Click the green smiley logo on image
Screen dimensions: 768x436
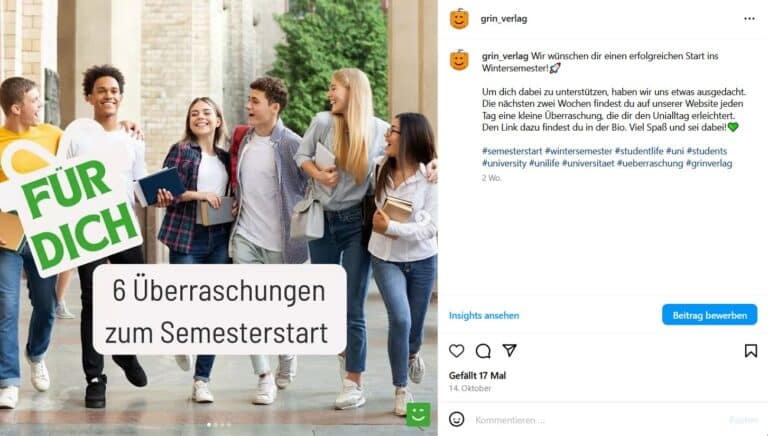(x=418, y=414)
